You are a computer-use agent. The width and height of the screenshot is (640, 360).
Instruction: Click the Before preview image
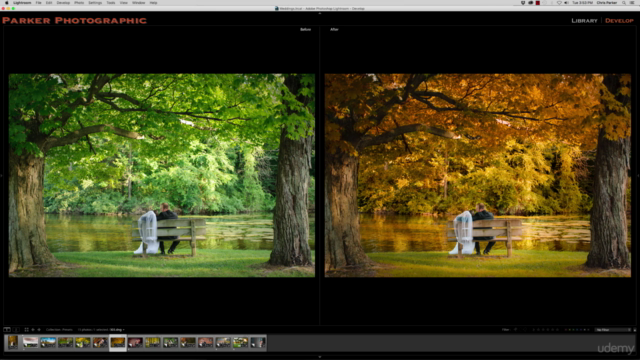coord(162,176)
